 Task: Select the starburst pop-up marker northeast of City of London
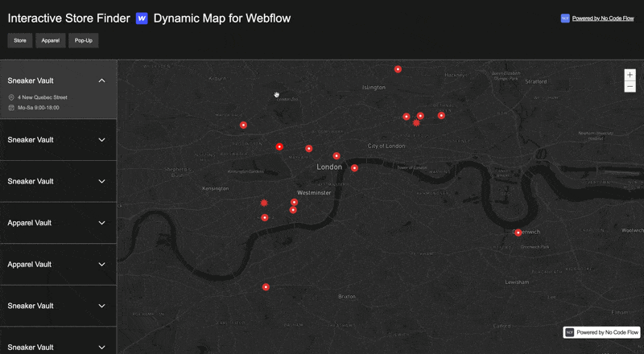tap(416, 123)
